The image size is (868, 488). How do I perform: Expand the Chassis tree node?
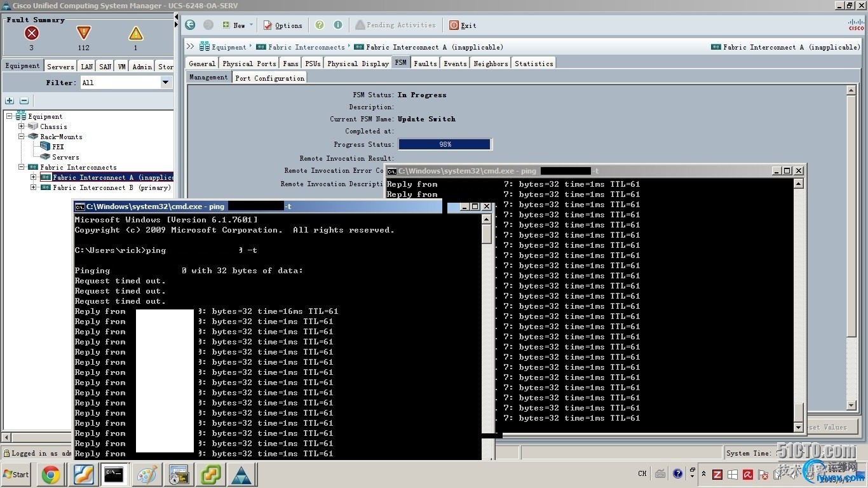point(22,126)
